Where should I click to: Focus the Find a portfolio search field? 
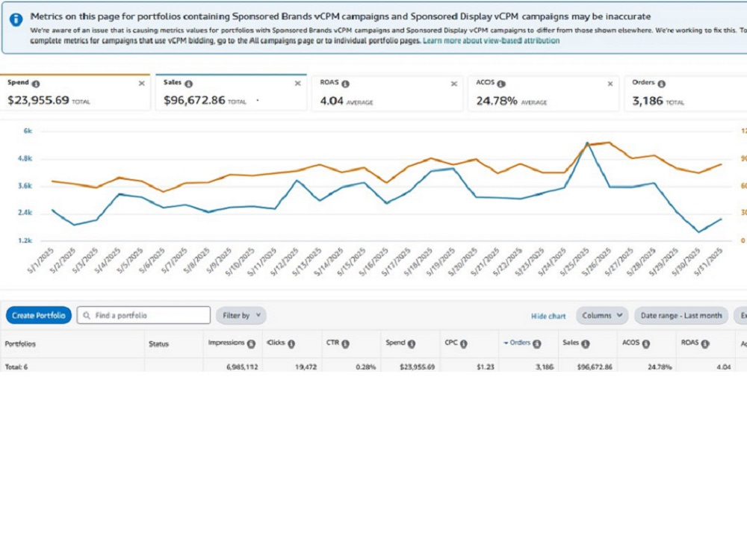coord(143,315)
